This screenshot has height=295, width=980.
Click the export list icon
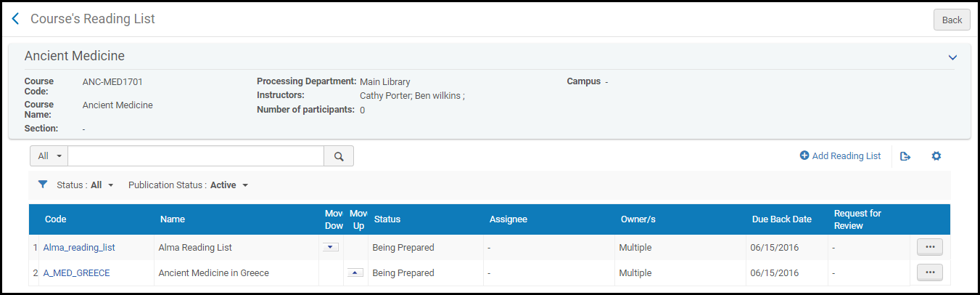905,156
